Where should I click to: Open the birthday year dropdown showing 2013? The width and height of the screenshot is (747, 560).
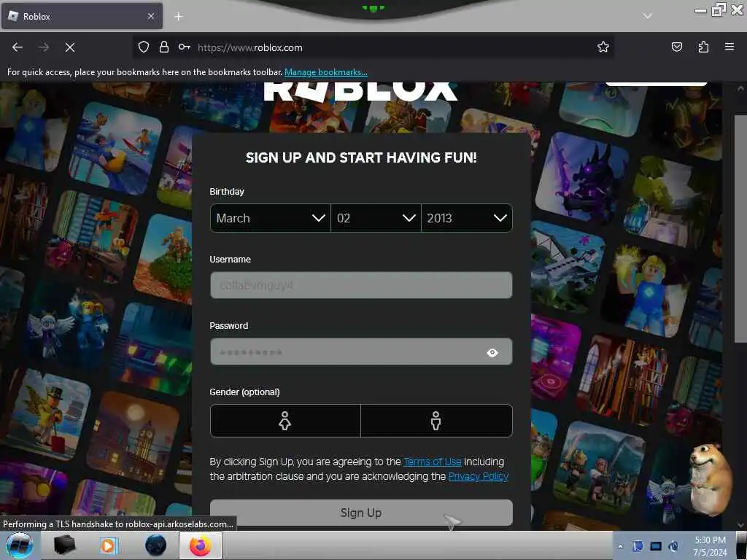(x=467, y=218)
